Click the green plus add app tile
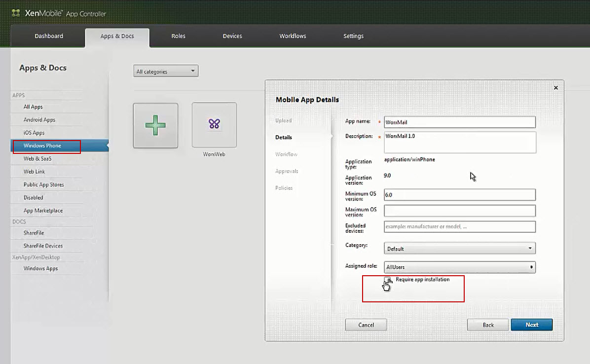590x364 pixels. point(155,125)
